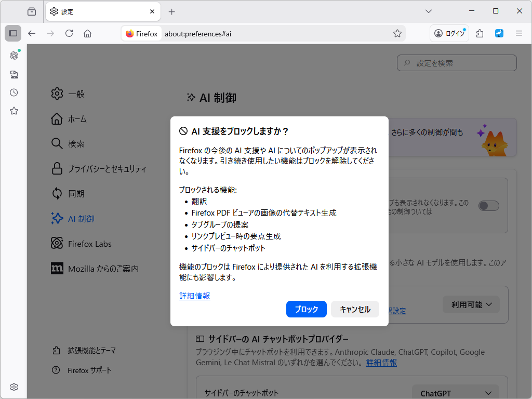Image resolution: width=532 pixels, height=399 pixels.
Task: Click the 設定を検索 search field
Action: click(456, 63)
